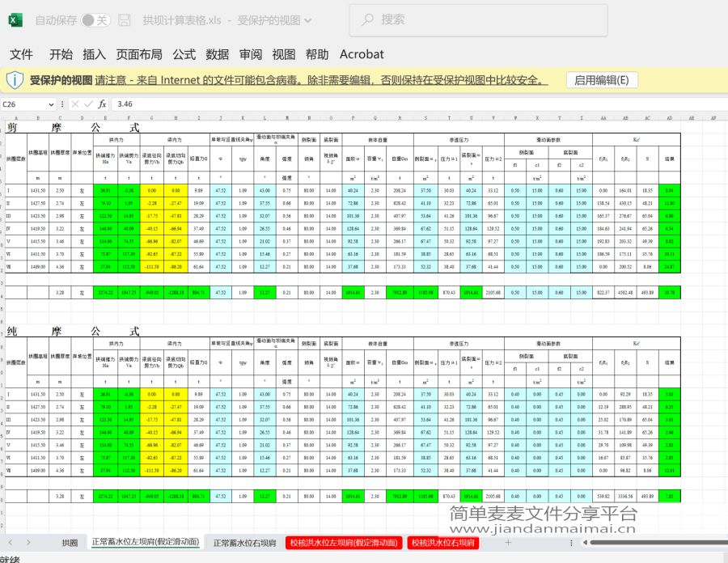Switch to red 校核洪水位左坝肩(假定滑动面) sheet tab

[344, 543]
